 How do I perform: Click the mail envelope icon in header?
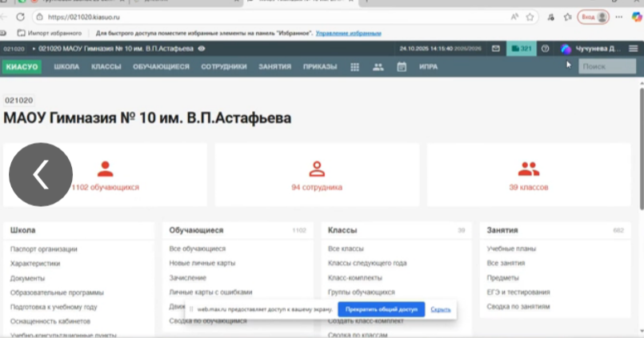(x=496, y=49)
